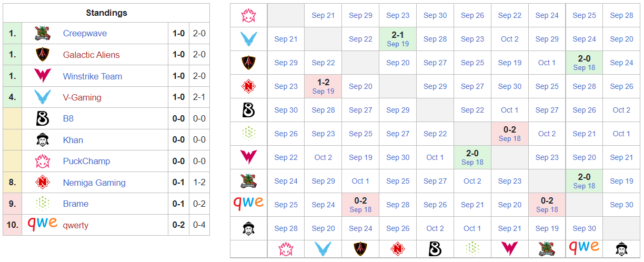Select the Nemiga logo in the crosstable left column
The height and width of the screenshot is (262, 644).
point(248,86)
